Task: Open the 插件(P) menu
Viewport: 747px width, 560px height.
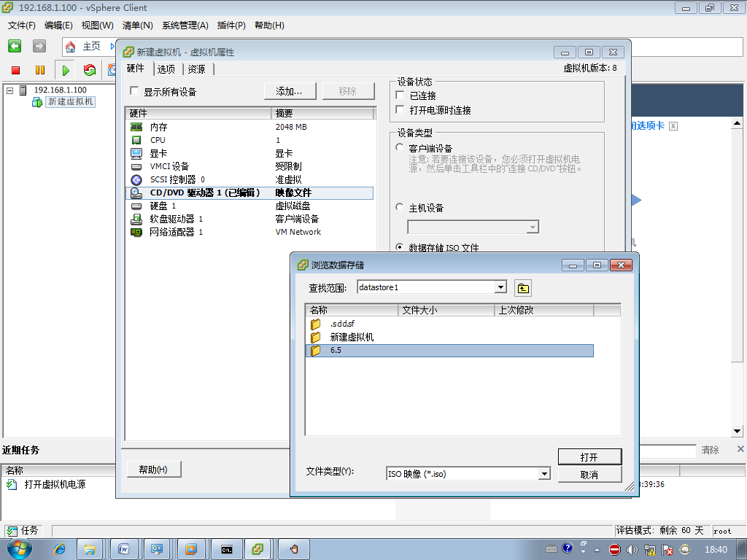Action: click(x=231, y=26)
